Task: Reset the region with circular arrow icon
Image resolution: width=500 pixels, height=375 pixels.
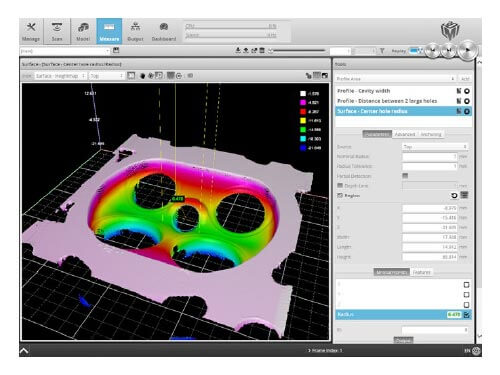Action: [454, 196]
